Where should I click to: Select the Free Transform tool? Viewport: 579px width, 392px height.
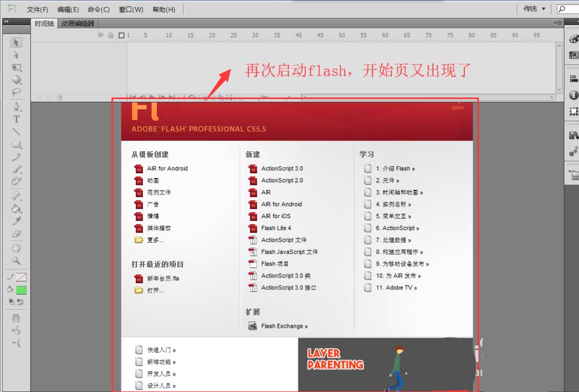[16, 68]
